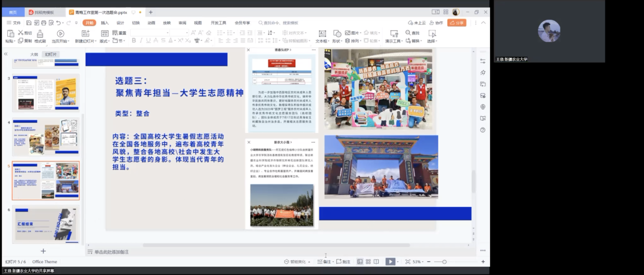Click the Add slide plus icon under thumbnails
The image size is (644, 275).
(x=43, y=251)
